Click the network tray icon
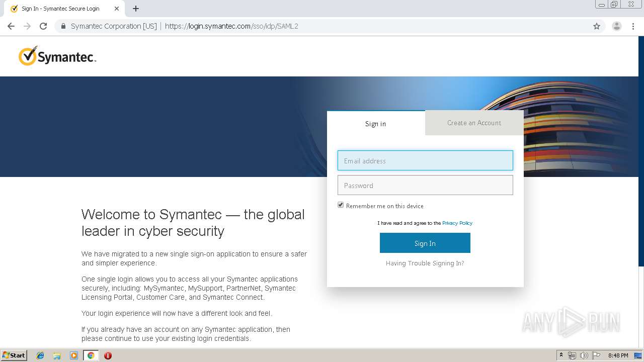The height and width of the screenshot is (362, 644). 572,355
